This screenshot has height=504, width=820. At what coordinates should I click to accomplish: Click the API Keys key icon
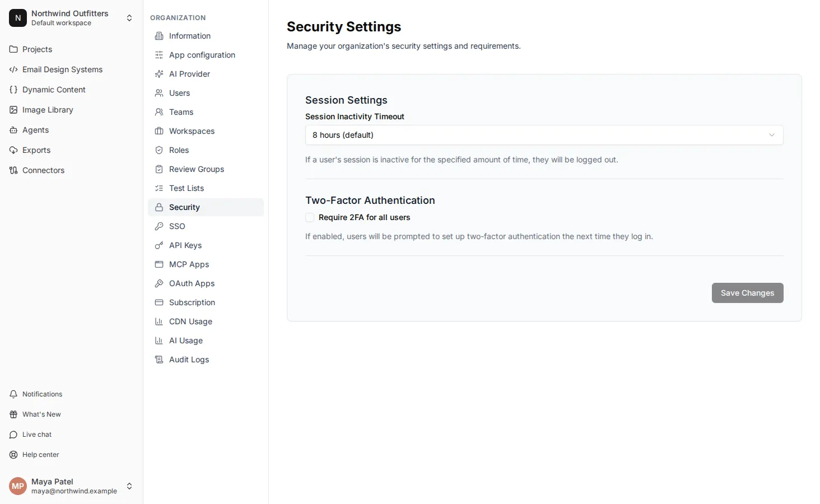[x=159, y=245]
